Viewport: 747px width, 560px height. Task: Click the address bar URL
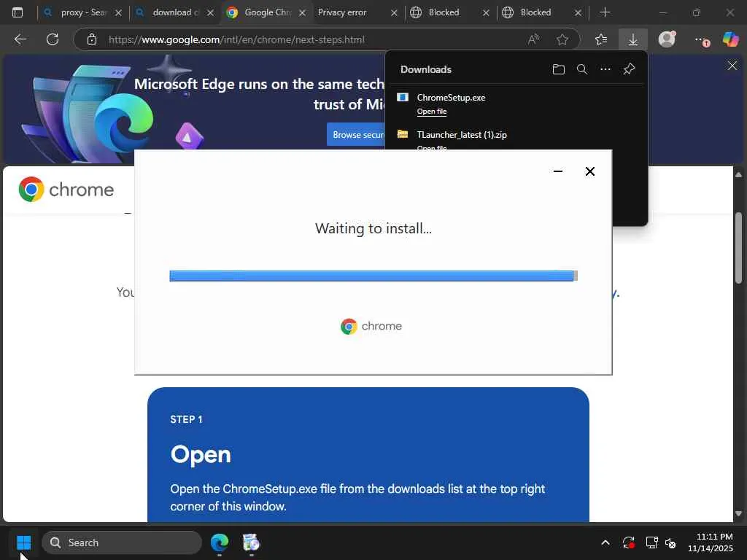coord(236,39)
